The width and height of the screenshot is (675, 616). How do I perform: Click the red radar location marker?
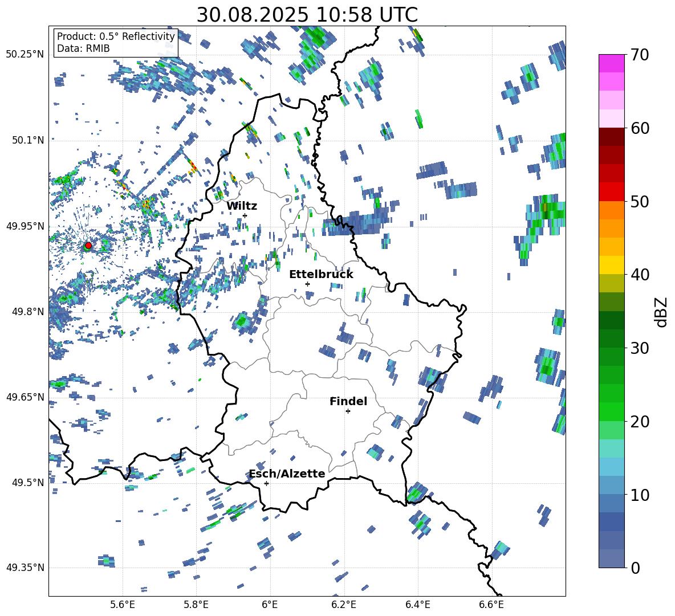point(88,246)
